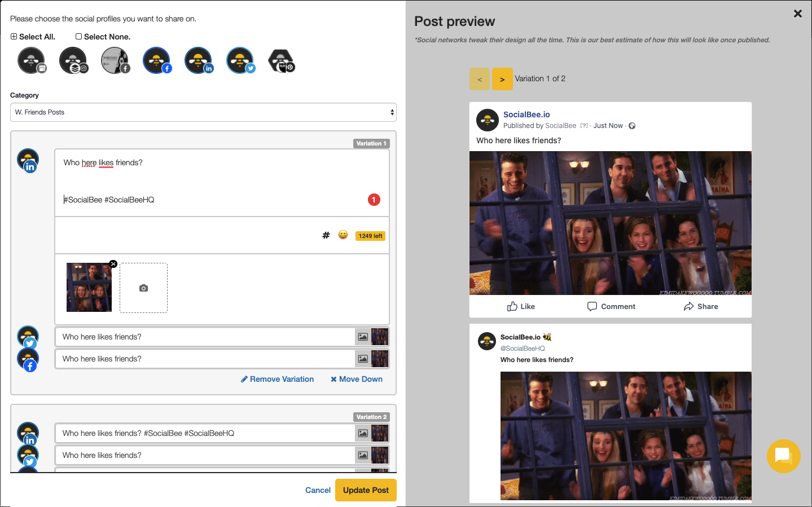The image size is (812, 507).
Task: Toggle the Twitter profile avatar
Action: 240,60
